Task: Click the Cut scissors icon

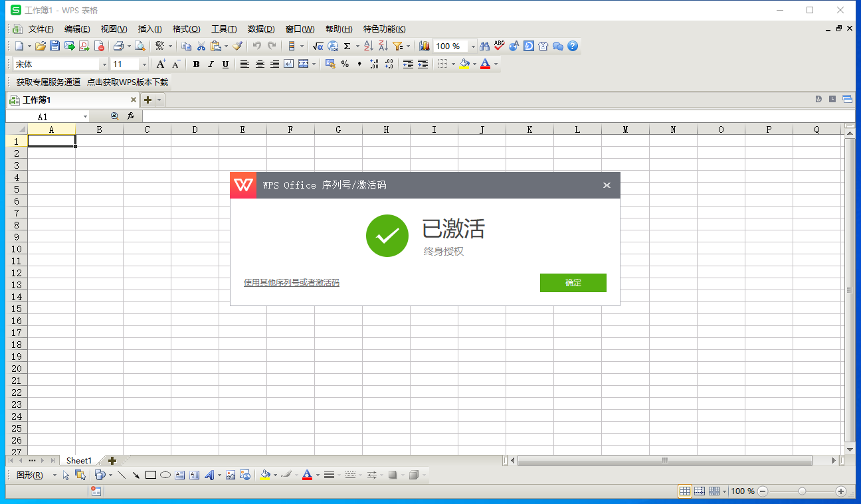Action: point(201,46)
